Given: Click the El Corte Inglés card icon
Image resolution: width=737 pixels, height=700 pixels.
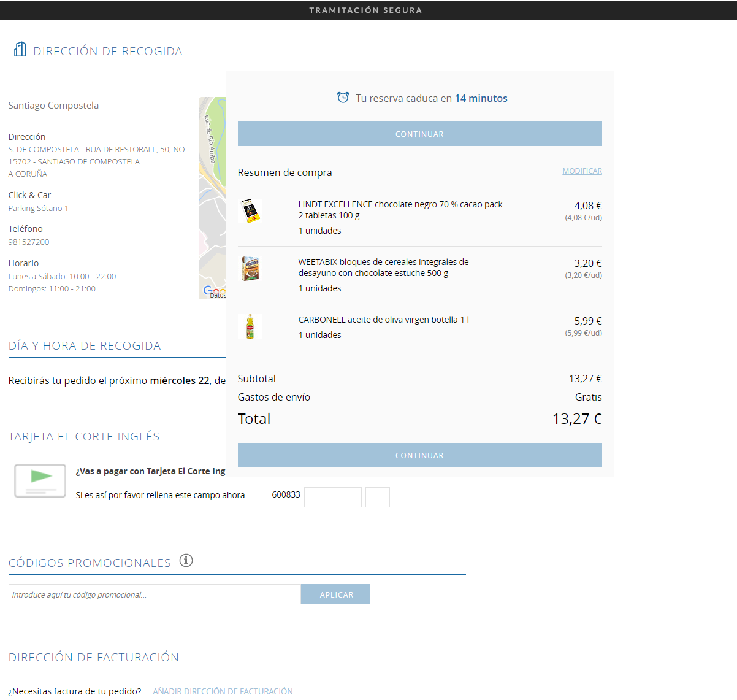Looking at the screenshot, I should click(40, 480).
